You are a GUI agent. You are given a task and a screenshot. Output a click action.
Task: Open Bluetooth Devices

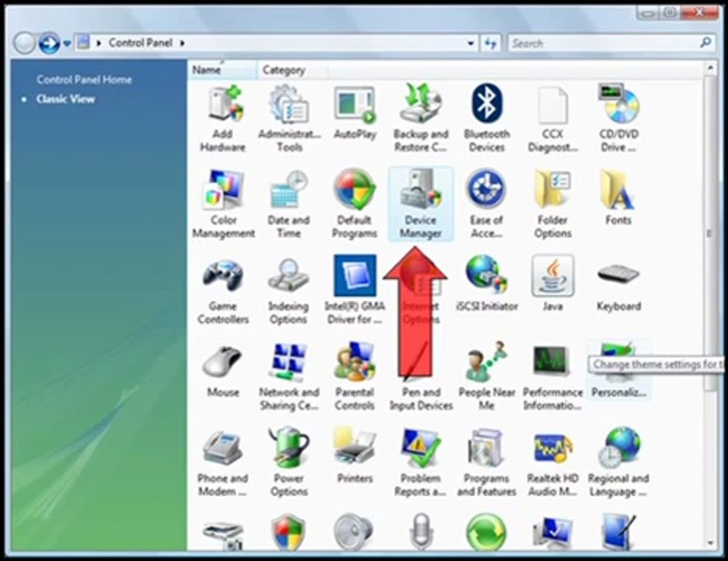pos(486,119)
